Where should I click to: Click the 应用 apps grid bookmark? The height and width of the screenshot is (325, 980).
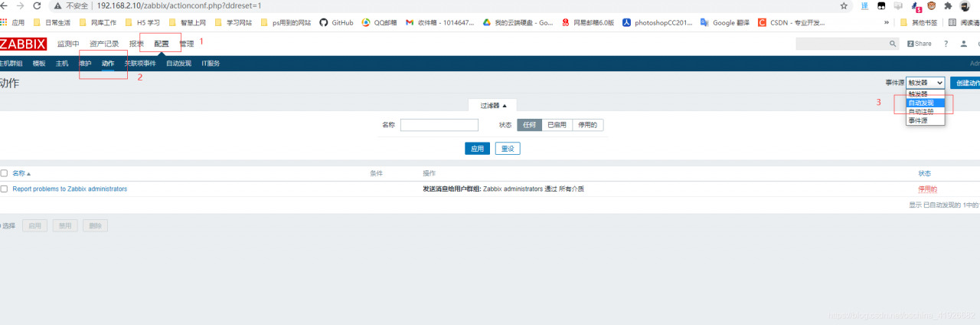[13, 22]
